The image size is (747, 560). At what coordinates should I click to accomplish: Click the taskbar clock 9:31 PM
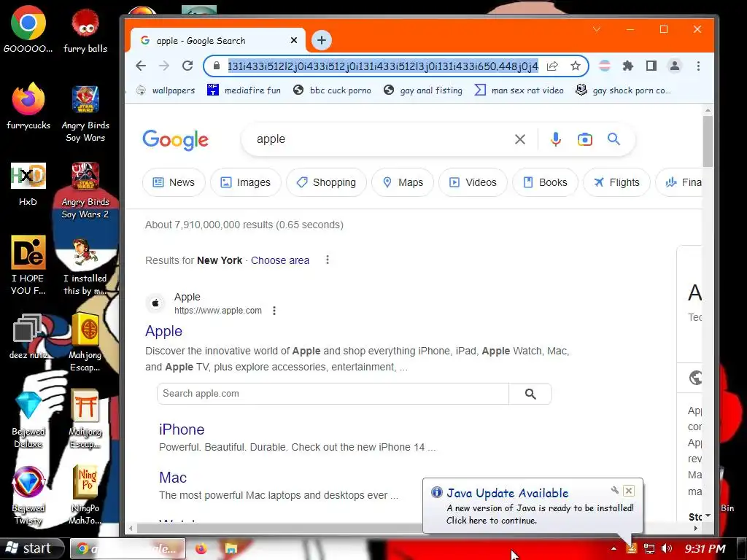pos(705,548)
